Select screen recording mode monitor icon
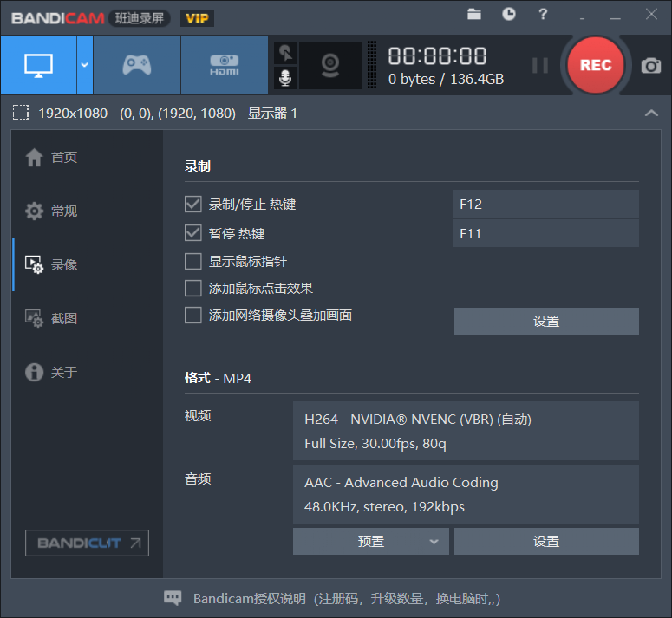Image resolution: width=672 pixels, height=618 pixels. (x=38, y=65)
